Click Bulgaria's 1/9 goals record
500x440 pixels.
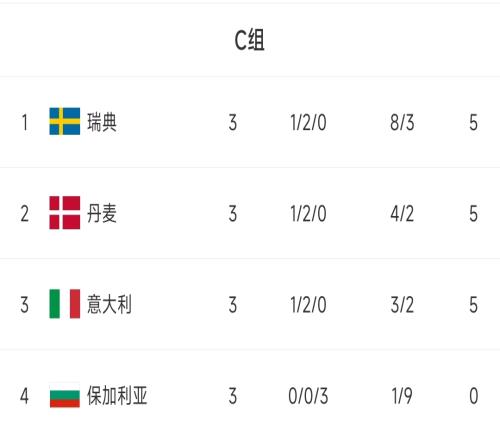(x=402, y=396)
